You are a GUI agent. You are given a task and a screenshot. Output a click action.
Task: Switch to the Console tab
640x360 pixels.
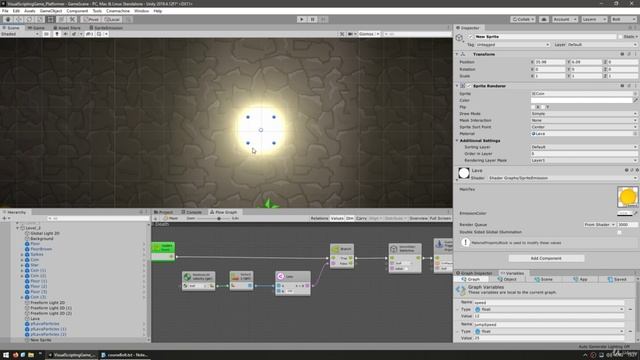pyautogui.click(x=191, y=212)
